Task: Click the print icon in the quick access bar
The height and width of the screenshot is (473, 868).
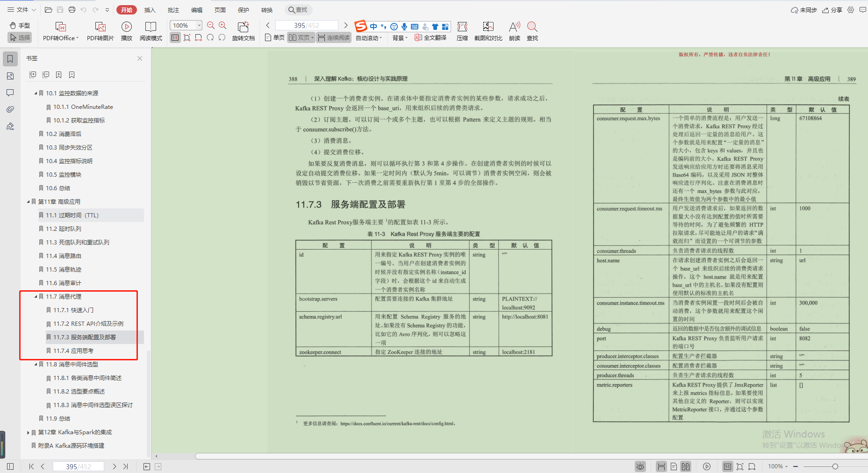Action: tap(72, 9)
